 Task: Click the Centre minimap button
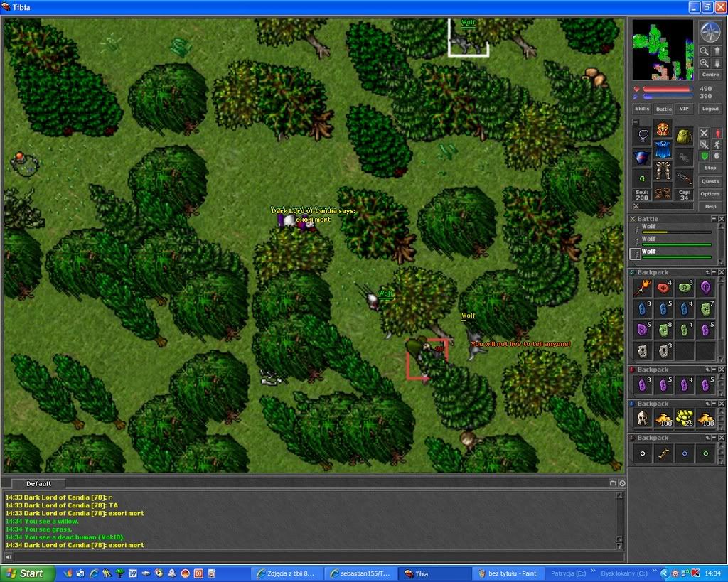pos(710,75)
